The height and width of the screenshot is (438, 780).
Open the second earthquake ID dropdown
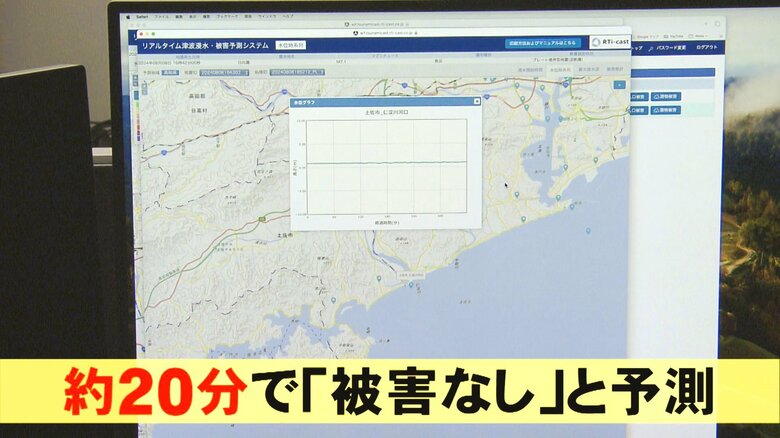(296, 72)
